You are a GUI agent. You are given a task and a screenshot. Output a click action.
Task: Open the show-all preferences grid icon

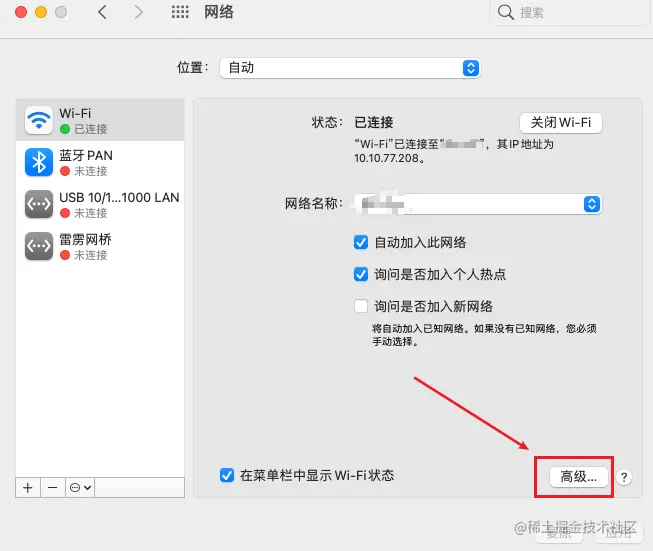tap(180, 12)
